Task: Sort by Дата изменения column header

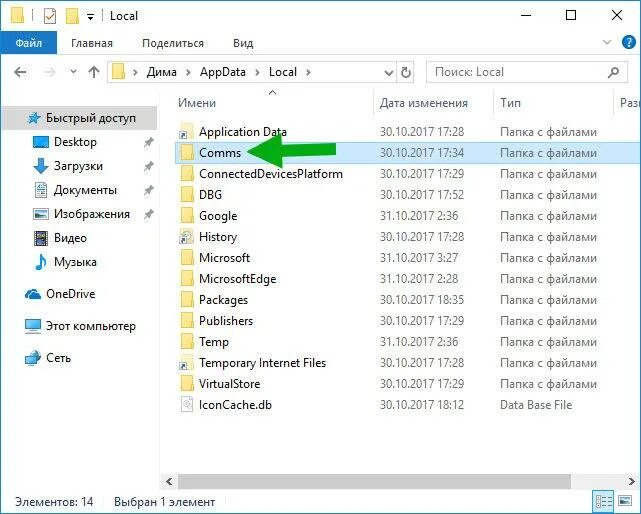Action: pos(424,103)
